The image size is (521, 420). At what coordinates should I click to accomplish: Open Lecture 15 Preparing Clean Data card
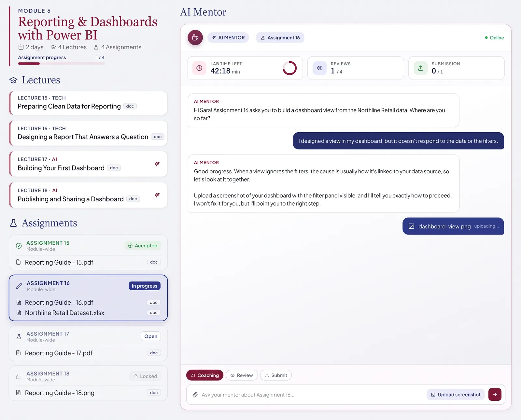[88, 103]
